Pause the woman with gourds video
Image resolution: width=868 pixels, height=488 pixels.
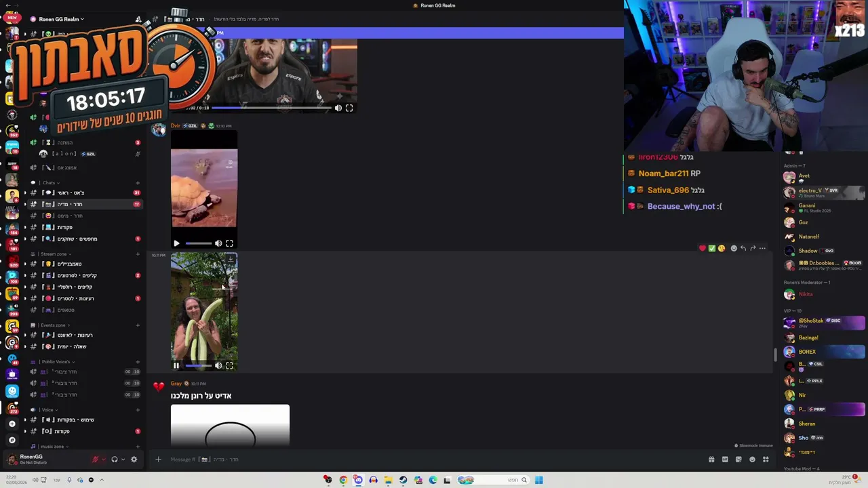pos(176,366)
